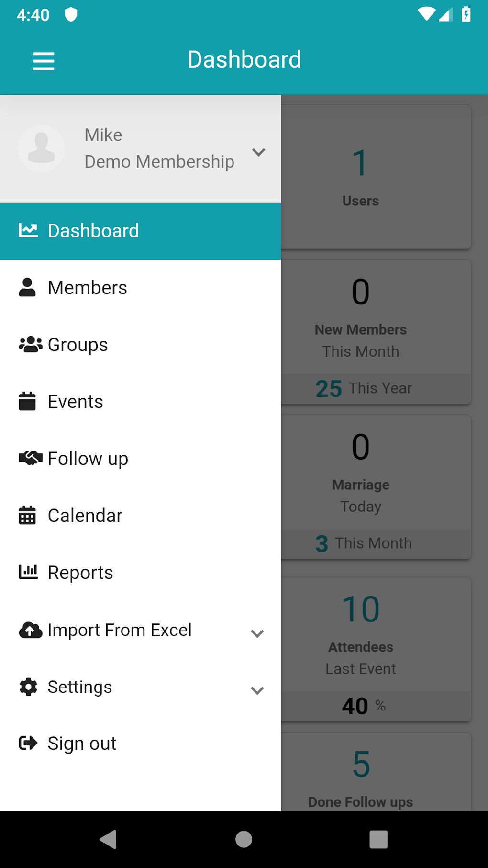
Task: Tap the Import From Excel cloud icon
Action: [30, 630]
